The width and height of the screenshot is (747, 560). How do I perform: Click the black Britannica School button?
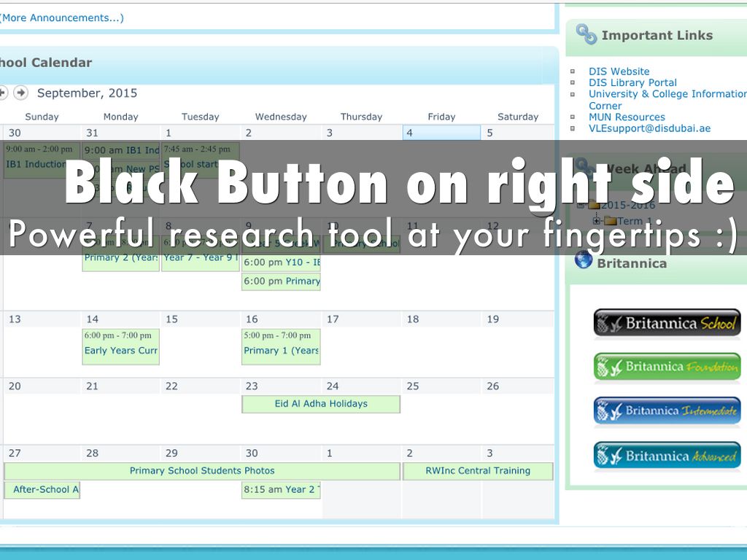point(667,323)
